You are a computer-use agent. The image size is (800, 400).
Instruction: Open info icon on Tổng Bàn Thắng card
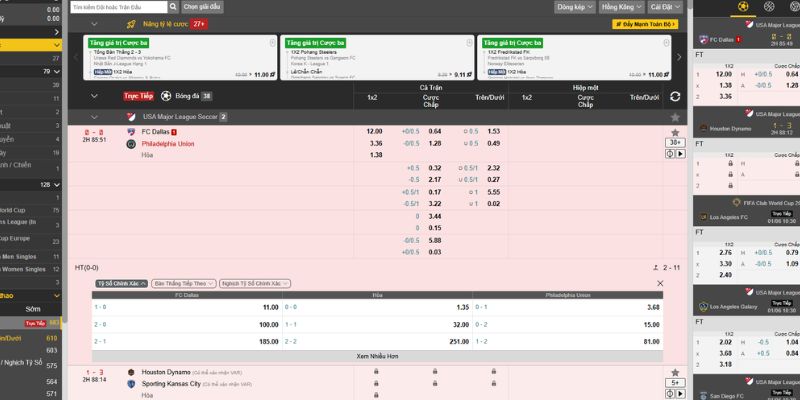coord(272,43)
